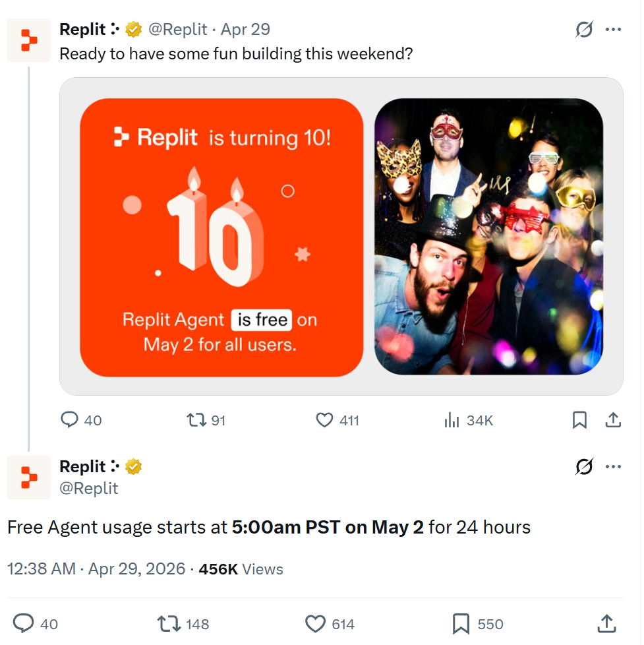Viewport: 644px width, 645px height.
Task: Open Grok icon on first tweet
Action: tap(584, 30)
